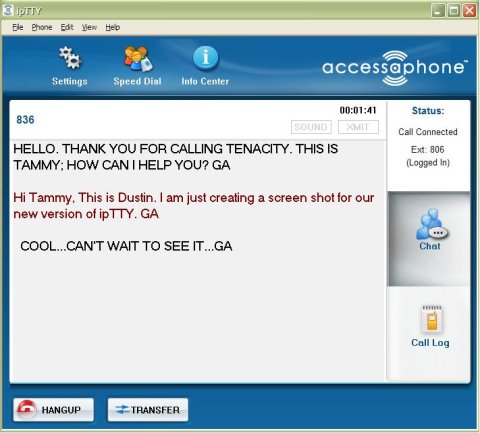
Task: Click the Info Center label
Action: [x=205, y=81]
